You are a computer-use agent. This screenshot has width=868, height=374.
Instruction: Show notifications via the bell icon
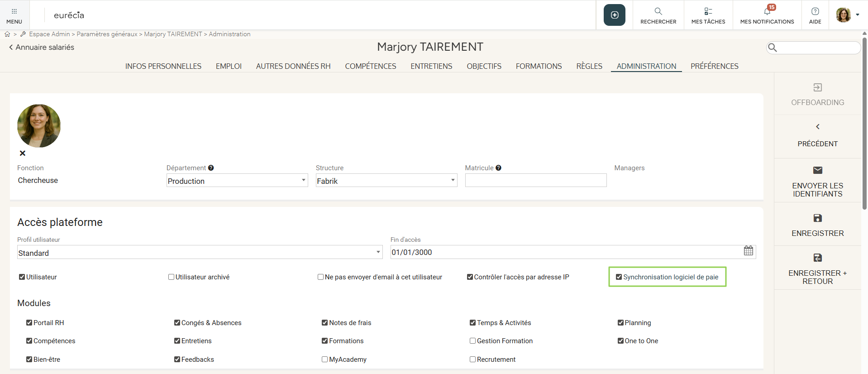767,11
